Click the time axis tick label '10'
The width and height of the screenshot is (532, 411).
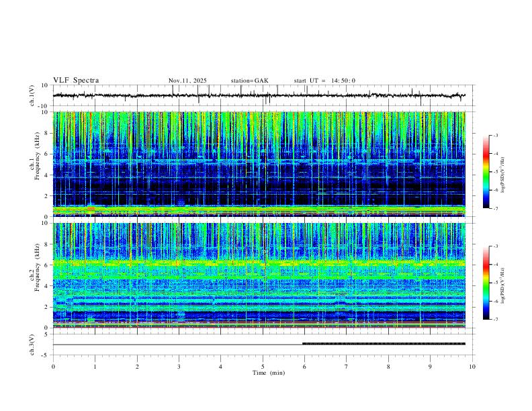pos(472,367)
